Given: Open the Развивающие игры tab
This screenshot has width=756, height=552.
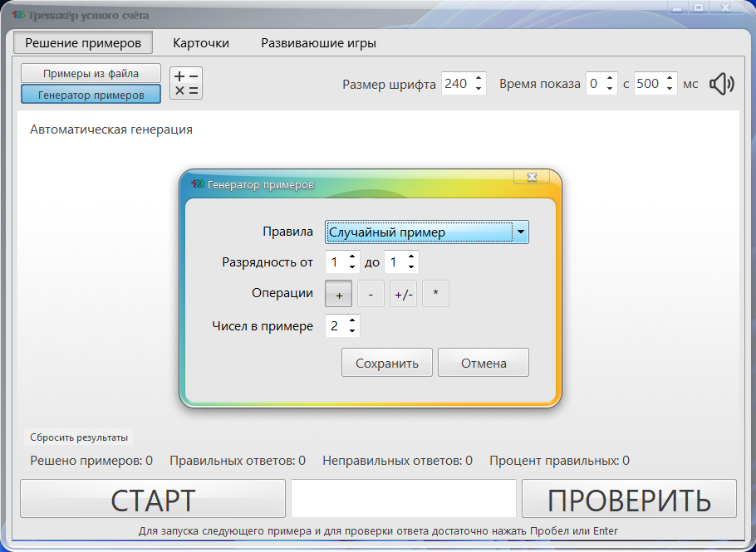Looking at the screenshot, I should click(x=317, y=42).
